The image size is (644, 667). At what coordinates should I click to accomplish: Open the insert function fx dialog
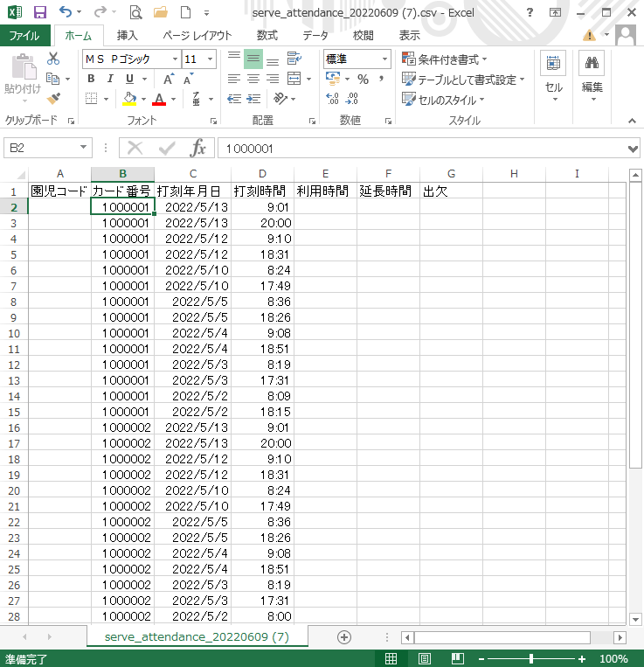click(198, 148)
